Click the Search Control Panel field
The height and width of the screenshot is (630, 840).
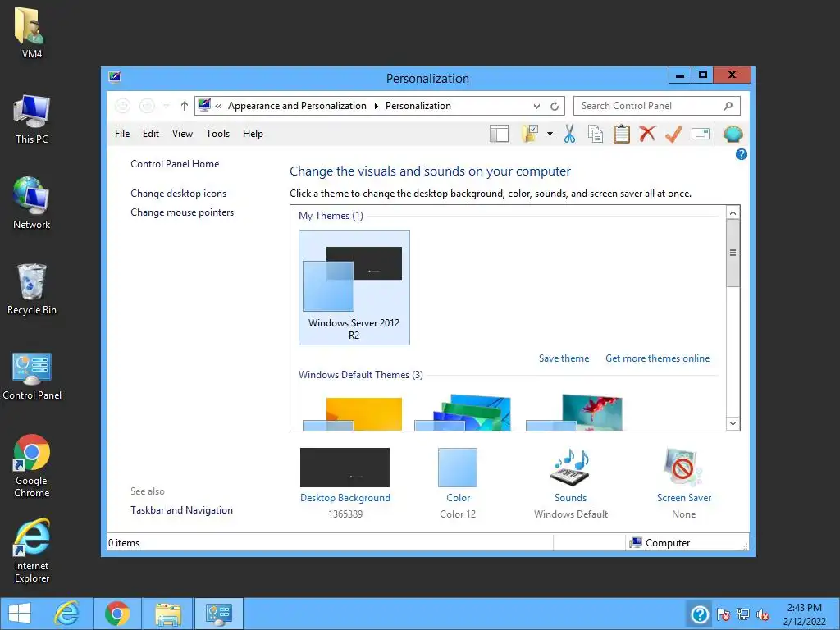pos(657,106)
